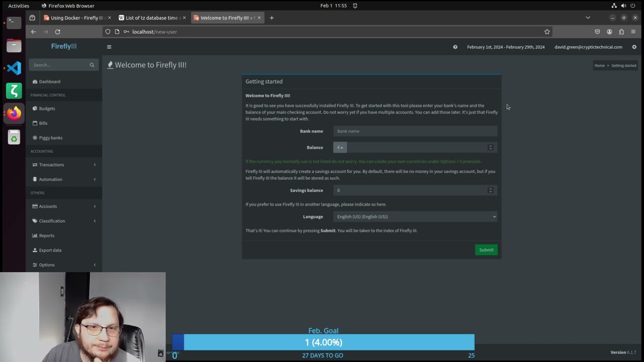Adjust the Savings balance spinner arrows
Viewport: 644px width, 362px height.
coord(491,190)
